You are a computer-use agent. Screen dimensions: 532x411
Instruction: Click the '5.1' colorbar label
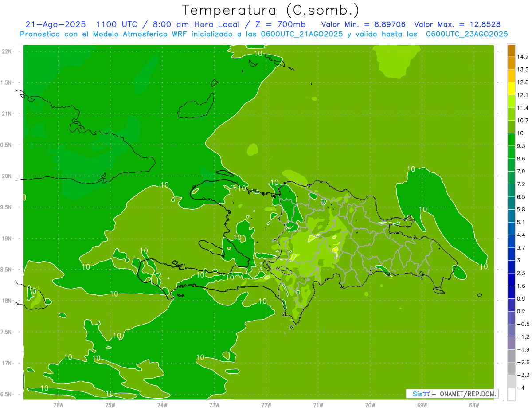(521, 222)
